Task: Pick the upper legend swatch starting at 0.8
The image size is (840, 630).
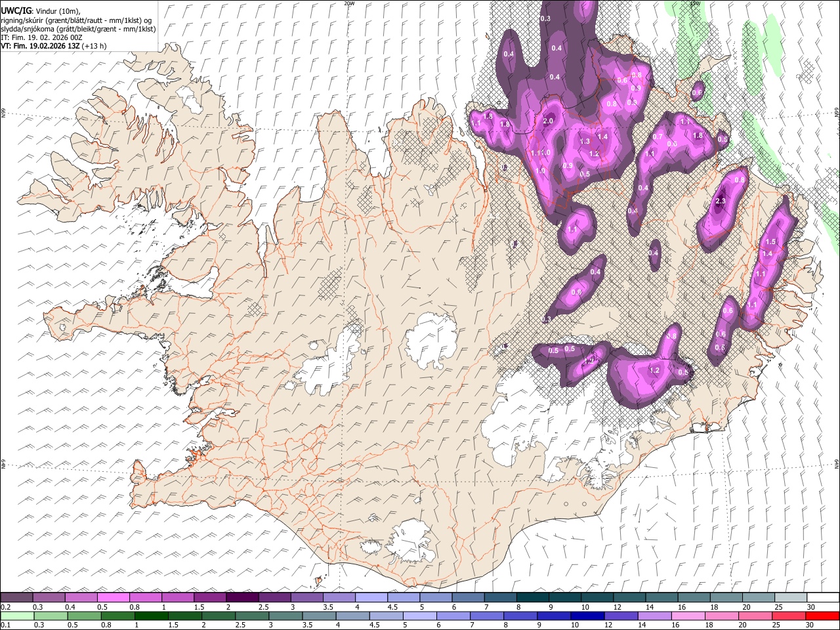Action: 146,597
